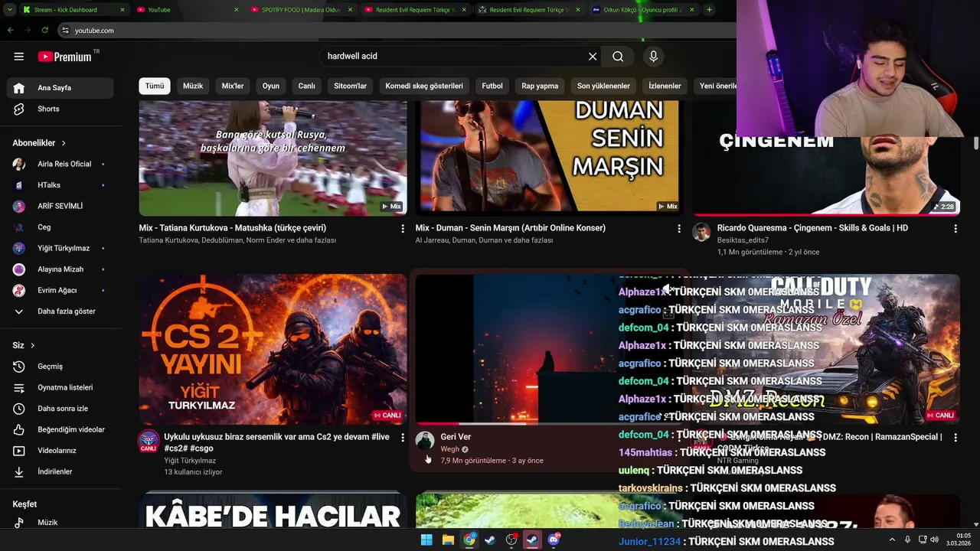
Task: Seek on Geri Ver preview progress bar
Action: (548, 423)
